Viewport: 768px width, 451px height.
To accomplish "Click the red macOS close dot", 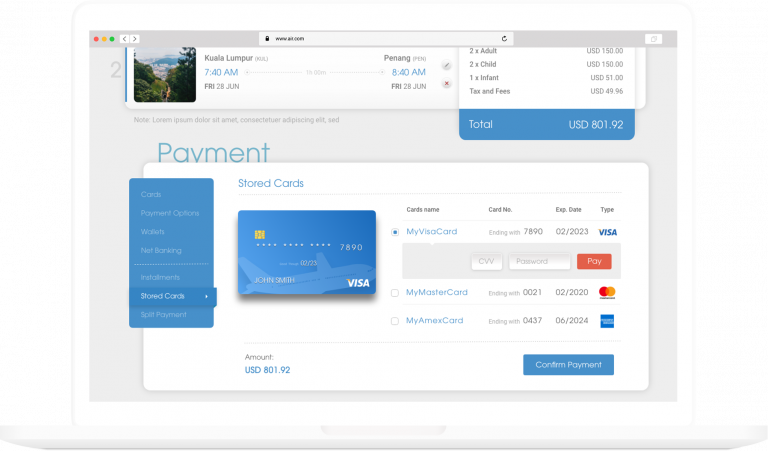I will coord(96,39).
